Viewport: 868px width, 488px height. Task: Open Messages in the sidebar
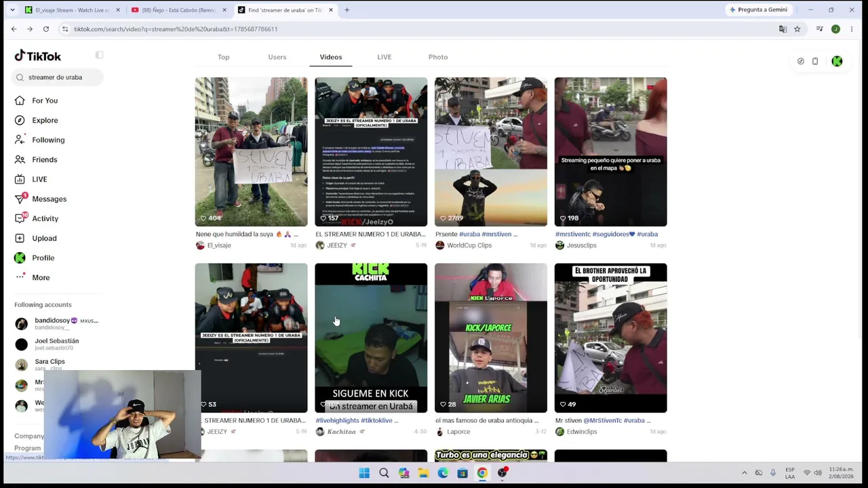[x=49, y=199]
